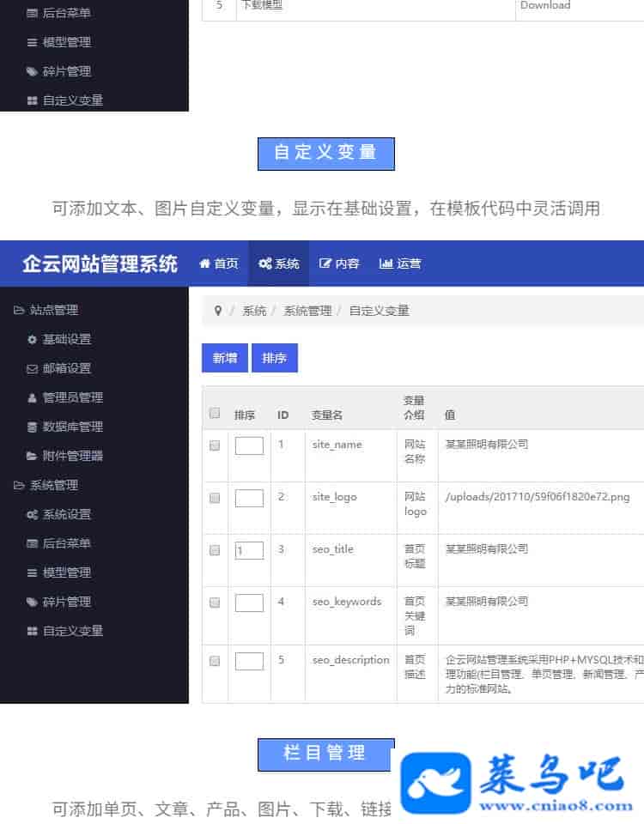This screenshot has width=644, height=824.
Task: Click the database icon beside 数据库管理
Action: click(x=33, y=427)
